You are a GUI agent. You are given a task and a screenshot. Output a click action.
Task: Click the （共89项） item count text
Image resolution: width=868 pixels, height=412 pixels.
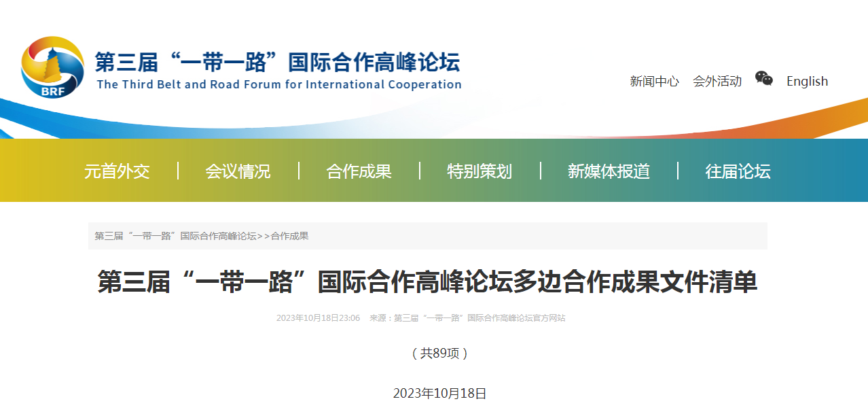(x=439, y=354)
